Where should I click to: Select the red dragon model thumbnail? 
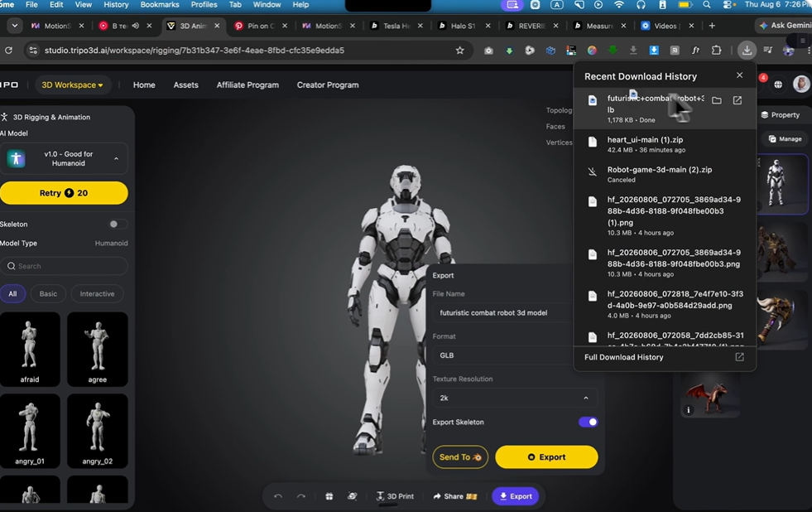tap(710, 395)
